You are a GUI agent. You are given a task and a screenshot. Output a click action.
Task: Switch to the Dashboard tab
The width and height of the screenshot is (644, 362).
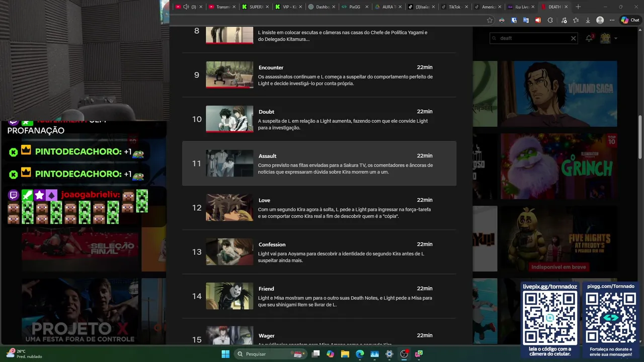(322, 7)
